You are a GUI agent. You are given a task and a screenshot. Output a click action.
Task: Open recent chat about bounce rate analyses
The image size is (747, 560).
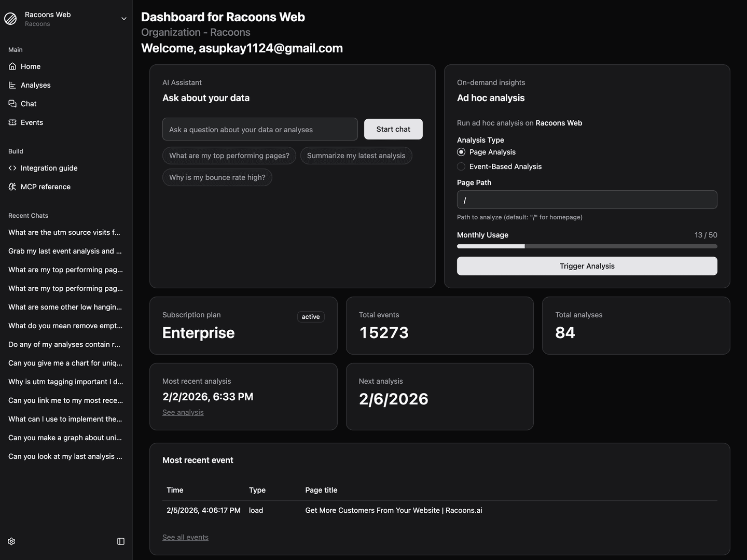point(64,344)
